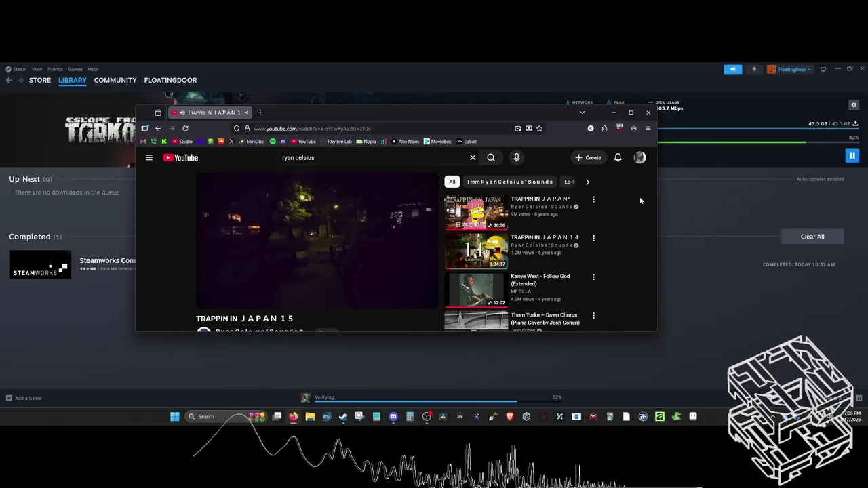Viewport: 868px width, 488px height.
Task: Mute the playing TRAPPIN IN JAPAN tab
Action: tap(182, 113)
